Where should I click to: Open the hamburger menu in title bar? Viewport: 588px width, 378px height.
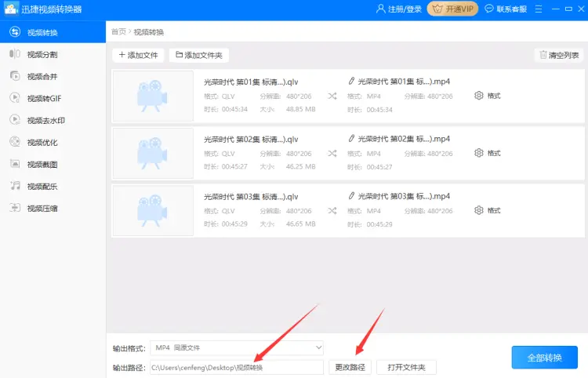[x=539, y=9]
